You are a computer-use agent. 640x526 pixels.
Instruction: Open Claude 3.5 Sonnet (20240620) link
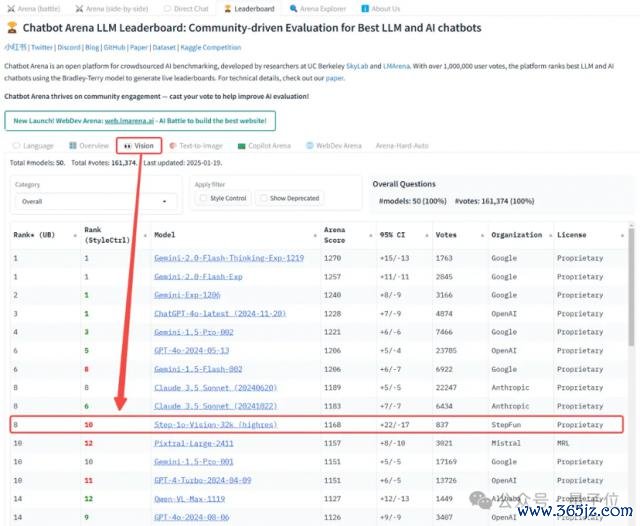point(216,388)
